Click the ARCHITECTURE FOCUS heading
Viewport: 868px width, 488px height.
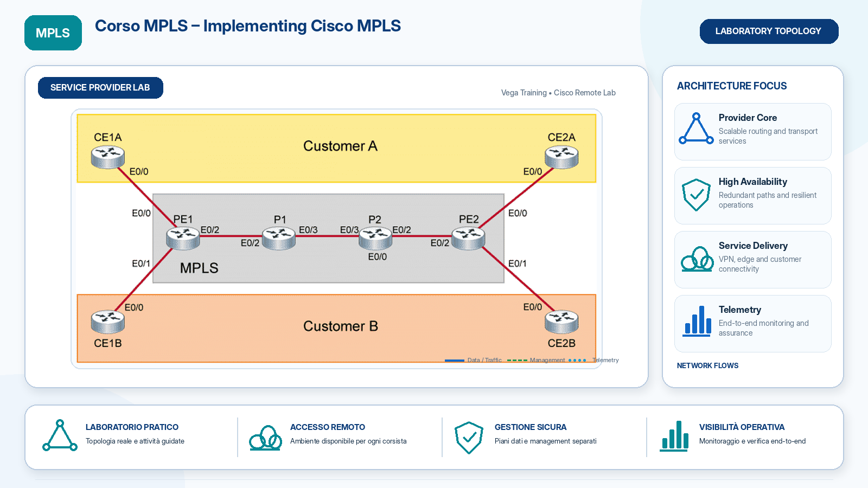[732, 86]
